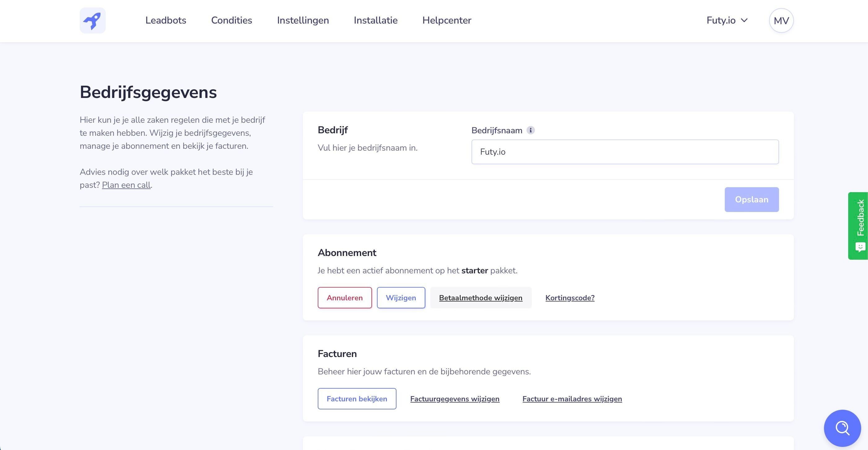The width and height of the screenshot is (868, 450).
Task: Save with the Opslaan button
Action: [x=752, y=199]
